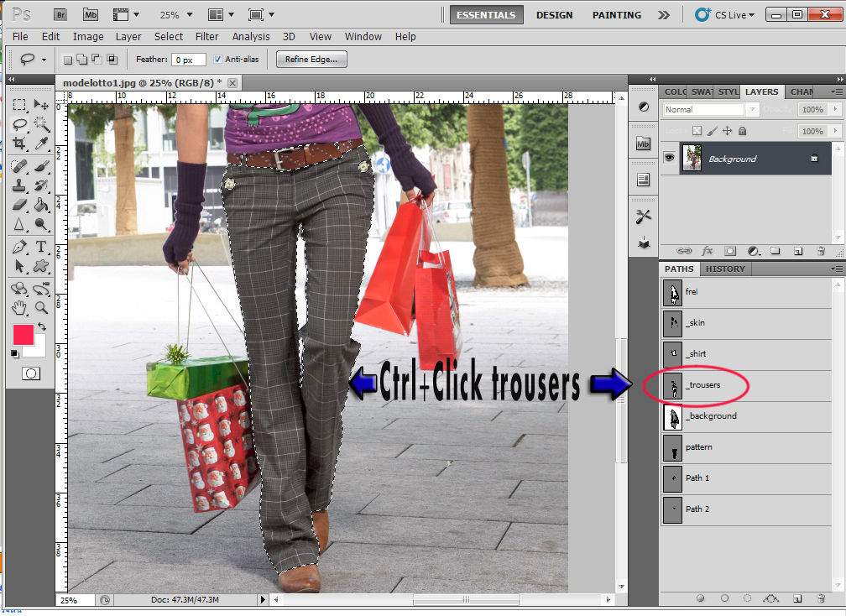The width and height of the screenshot is (846, 616).
Task: Toggle Lock all
Action: (x=743, y=131)
